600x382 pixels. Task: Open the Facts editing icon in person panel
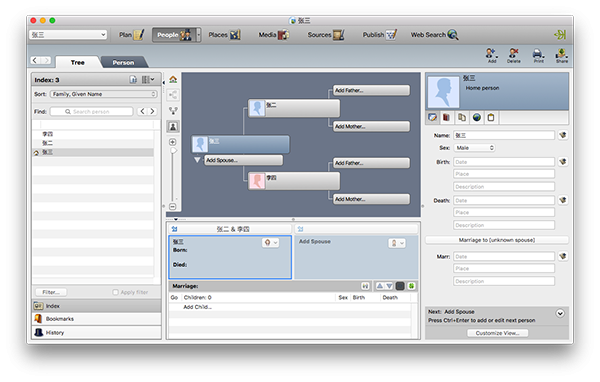point(432,118)
